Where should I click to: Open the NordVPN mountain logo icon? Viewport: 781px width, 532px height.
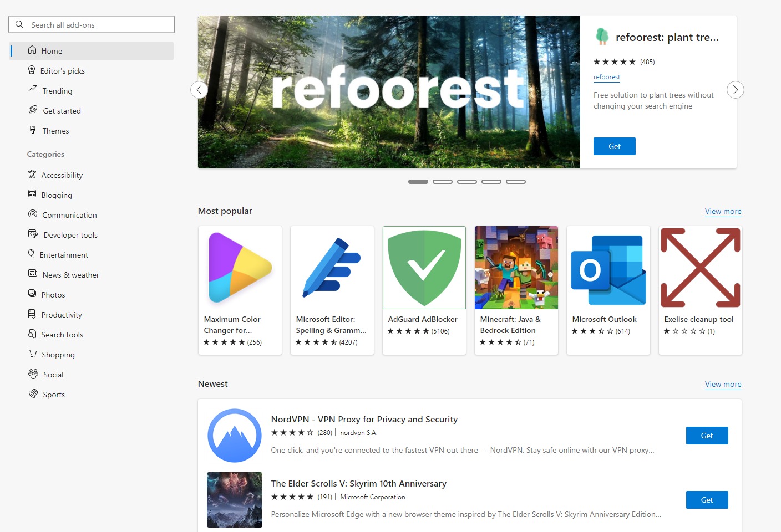point(235,436)
